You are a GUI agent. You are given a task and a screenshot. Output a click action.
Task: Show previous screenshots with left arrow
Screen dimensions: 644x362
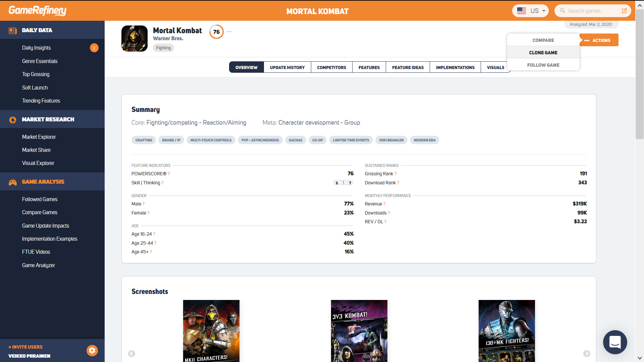[x=131, y=354]
